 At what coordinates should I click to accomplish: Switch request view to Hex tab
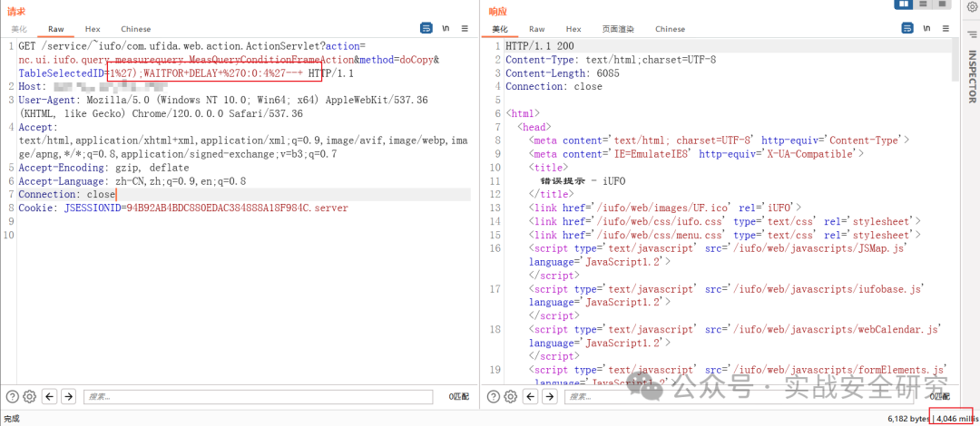click(93, 29)
